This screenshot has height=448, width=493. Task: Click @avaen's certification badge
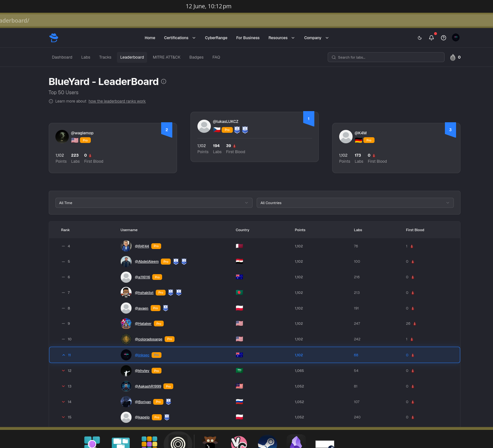[166, 308]
